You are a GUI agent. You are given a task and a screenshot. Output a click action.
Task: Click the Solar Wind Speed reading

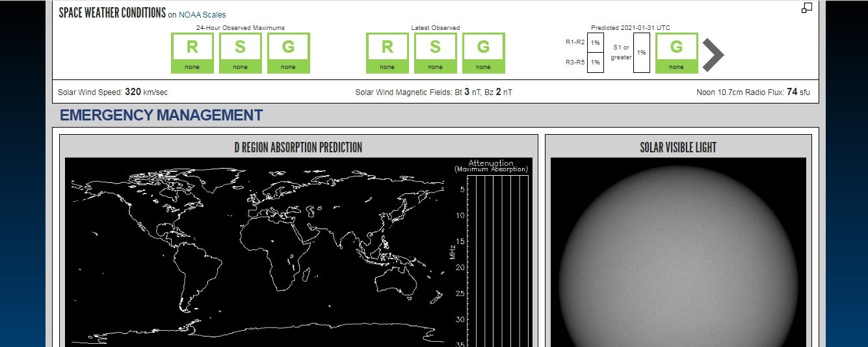(112, 92)
